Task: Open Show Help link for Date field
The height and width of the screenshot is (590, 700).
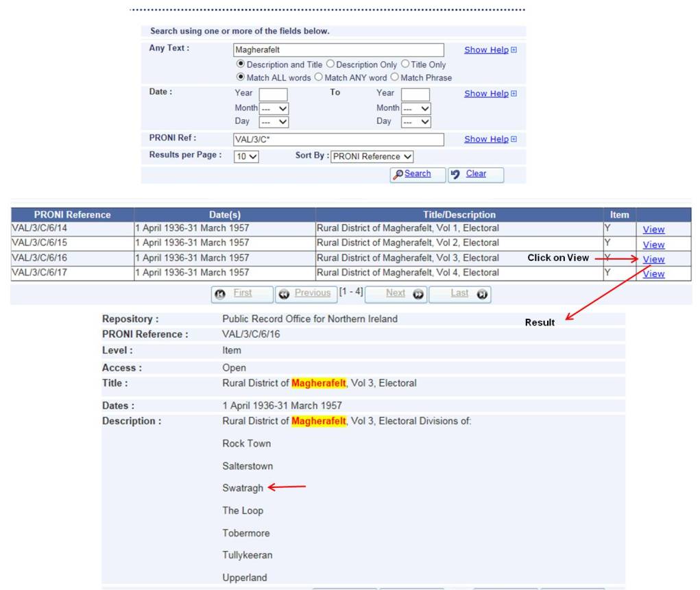Action: (x=486, y=94)
